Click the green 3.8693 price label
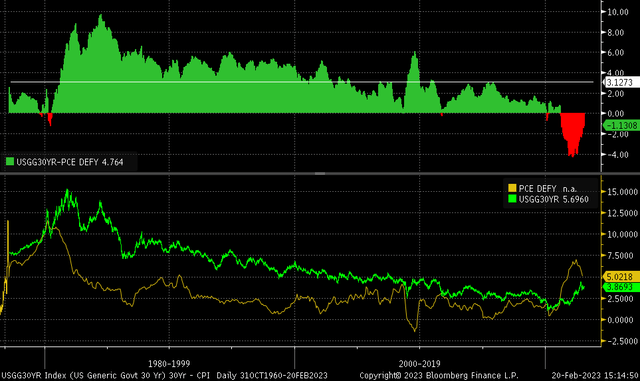 [621, 287]
